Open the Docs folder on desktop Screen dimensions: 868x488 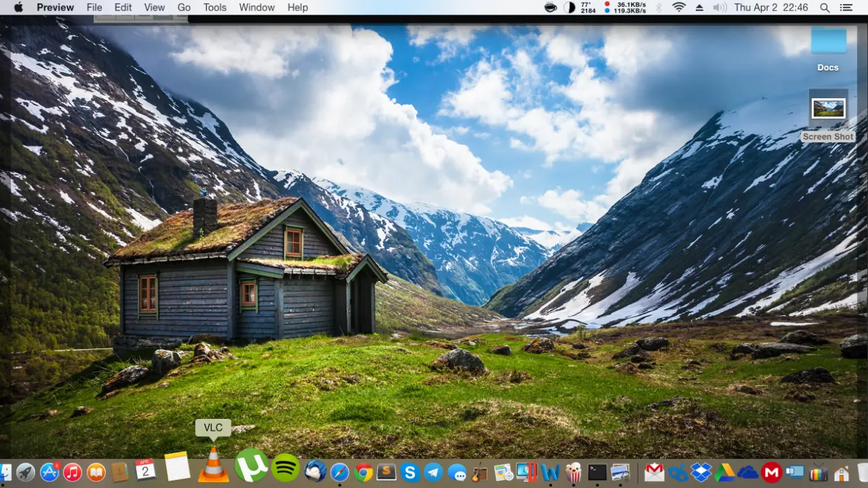(x=828, y=49)
